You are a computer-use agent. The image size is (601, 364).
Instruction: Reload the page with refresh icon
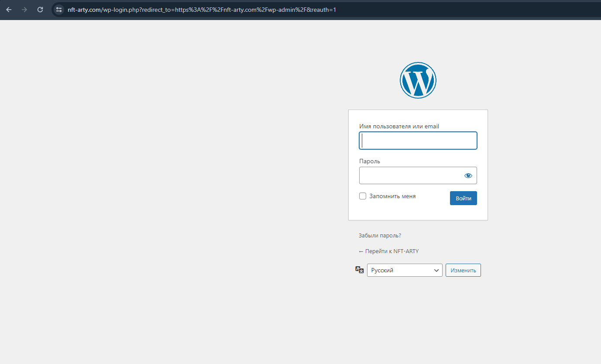coord(40,10)
